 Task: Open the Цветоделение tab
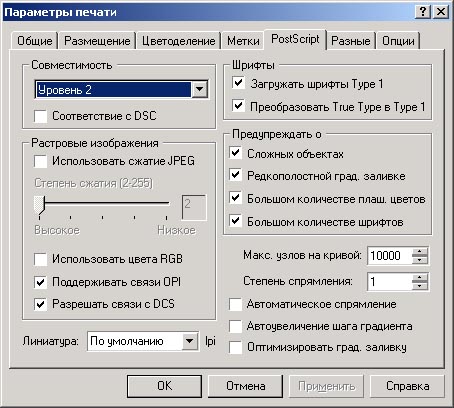(x=178, y=41)
